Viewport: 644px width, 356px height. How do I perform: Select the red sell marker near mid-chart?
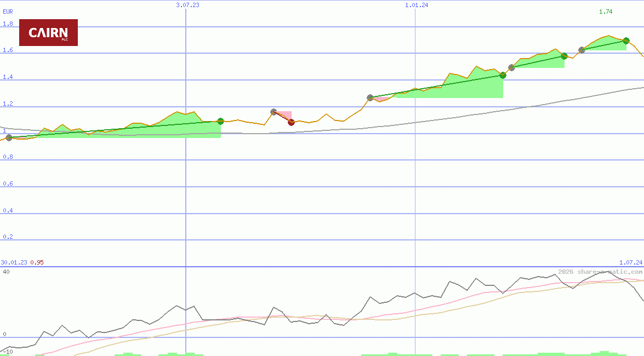[x=291, y=123]
